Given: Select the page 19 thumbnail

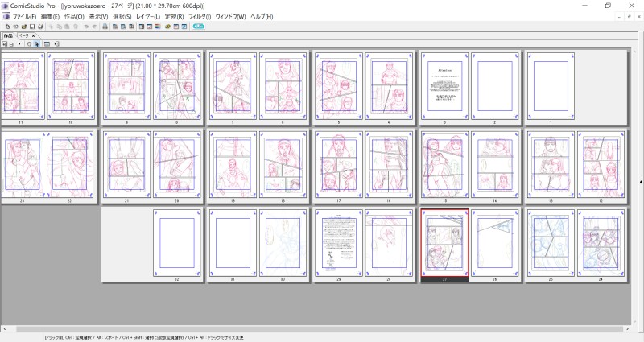Looking at the screenshot, I should 233,164.
